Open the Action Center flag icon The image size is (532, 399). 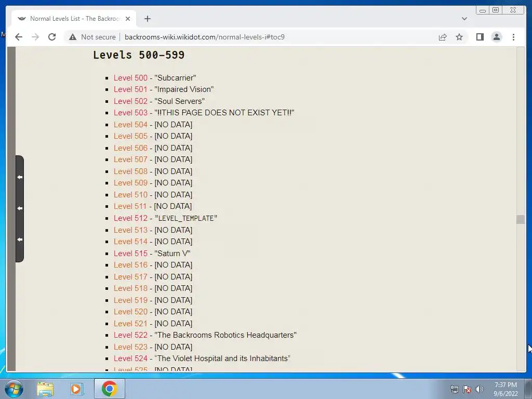point(467,389)
